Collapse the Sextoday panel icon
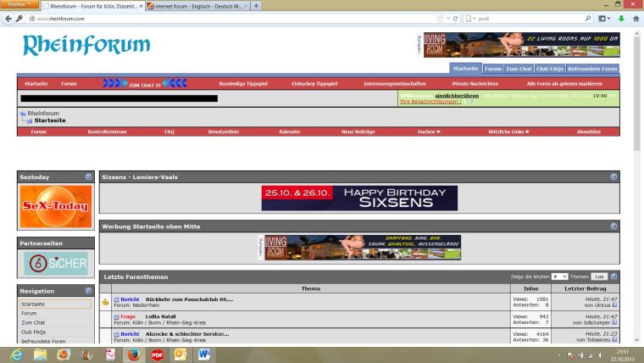 (89, 176)
